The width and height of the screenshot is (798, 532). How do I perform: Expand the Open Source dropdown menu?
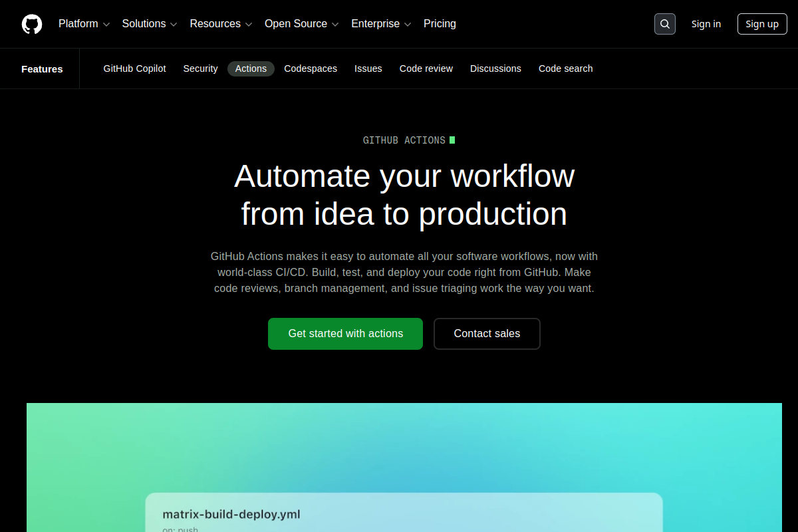click(302, 24)
